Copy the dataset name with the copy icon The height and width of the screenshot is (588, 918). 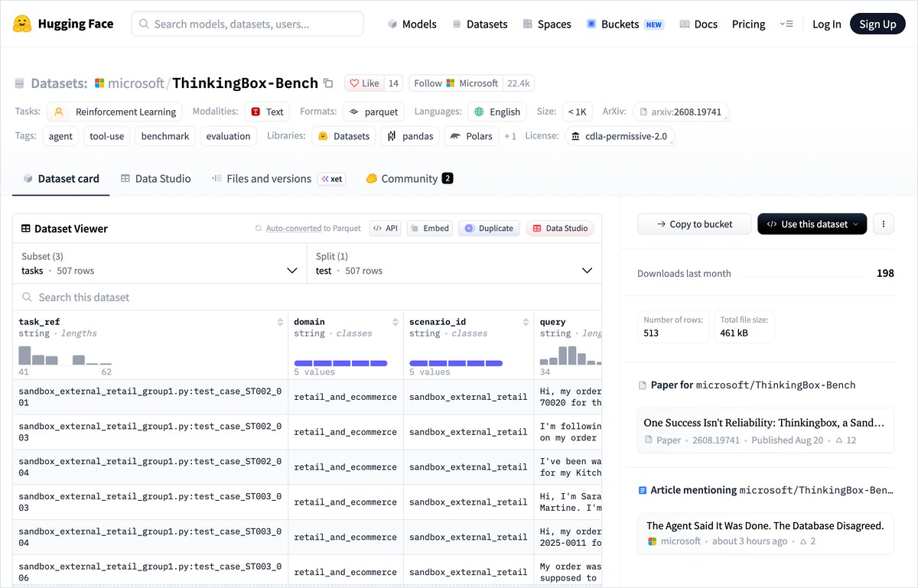click(x=328, y=83)
